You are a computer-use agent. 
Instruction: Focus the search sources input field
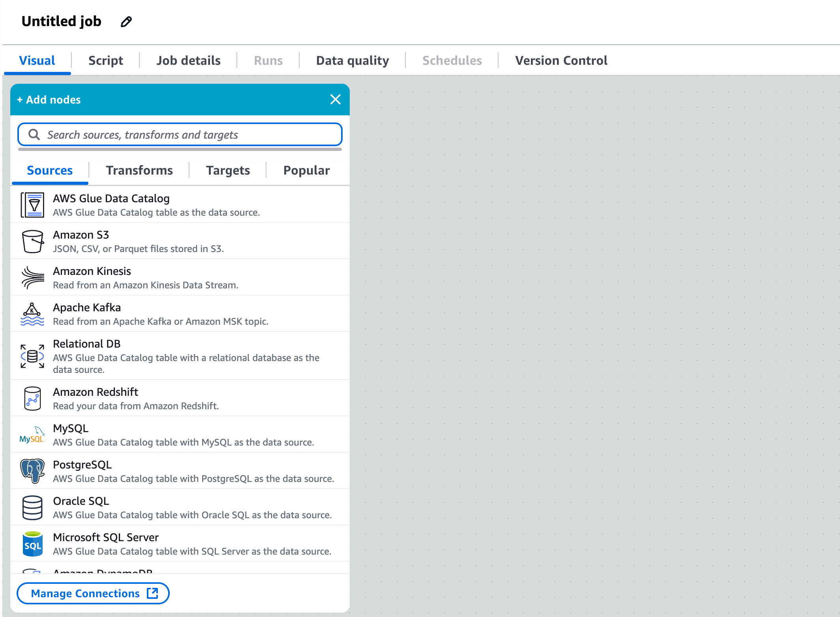point(186,135)
